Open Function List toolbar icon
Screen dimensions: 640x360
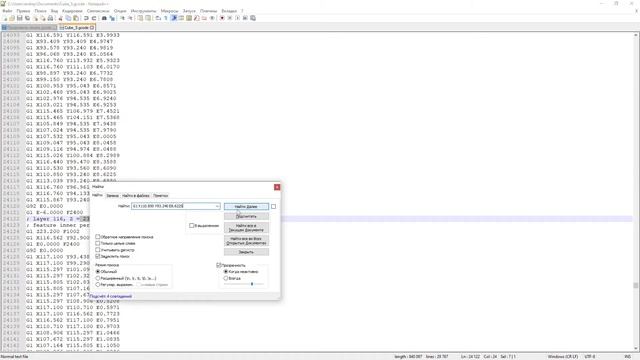(x=198, y=18)
